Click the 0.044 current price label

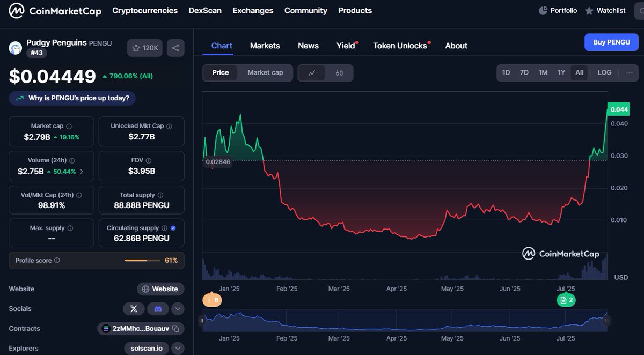coord(618,109)
